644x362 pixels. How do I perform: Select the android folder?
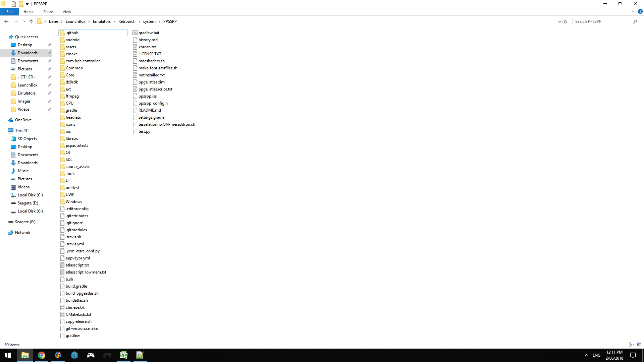(72, 40)
